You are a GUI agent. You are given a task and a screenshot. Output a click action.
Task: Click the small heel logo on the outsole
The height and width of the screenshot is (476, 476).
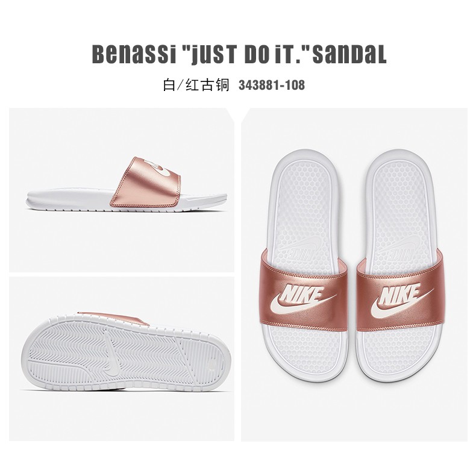tap(212, 364)
